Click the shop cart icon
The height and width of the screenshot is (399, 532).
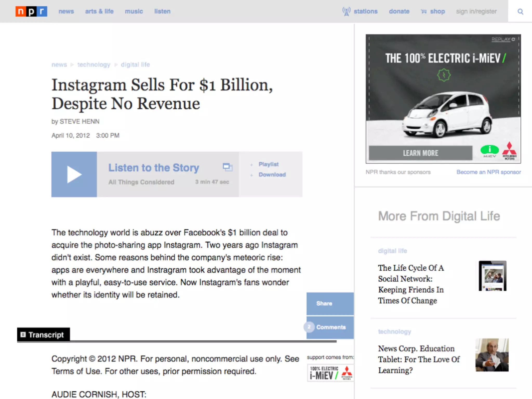[424, 11]
